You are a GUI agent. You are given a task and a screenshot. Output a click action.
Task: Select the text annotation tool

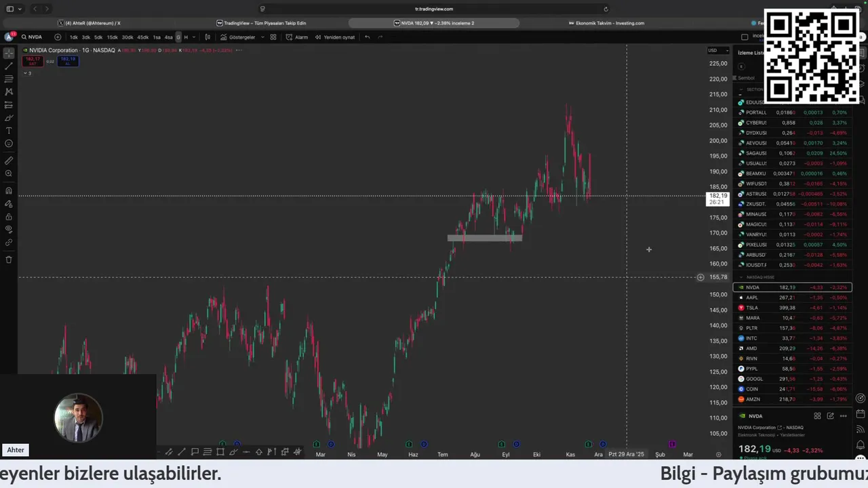[x=9, y=130]
